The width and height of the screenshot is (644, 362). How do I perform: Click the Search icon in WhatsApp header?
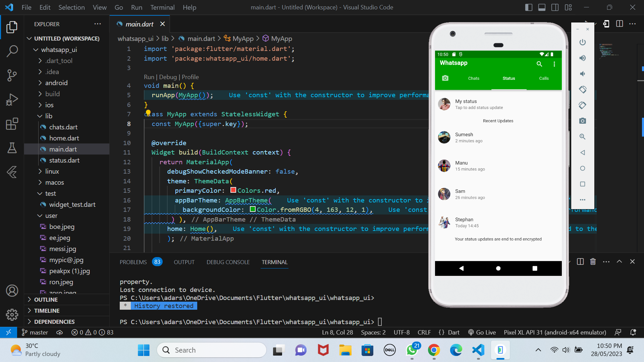click(540, 64)
